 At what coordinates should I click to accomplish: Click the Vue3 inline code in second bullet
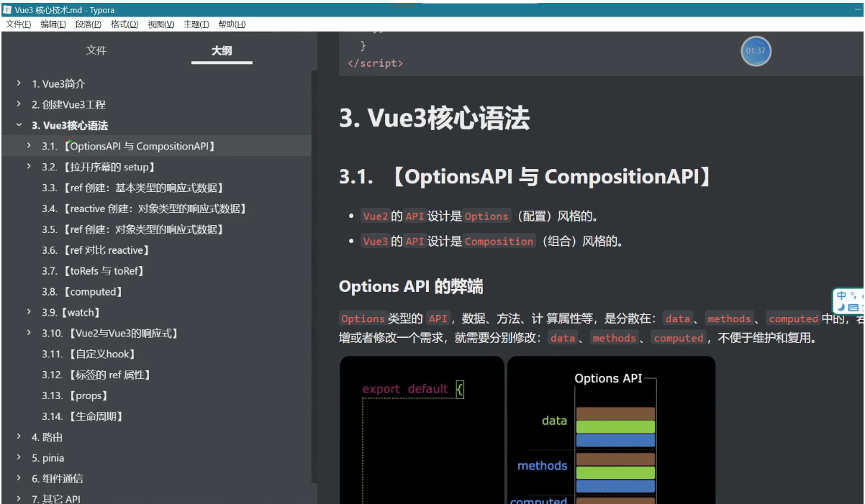376,242
